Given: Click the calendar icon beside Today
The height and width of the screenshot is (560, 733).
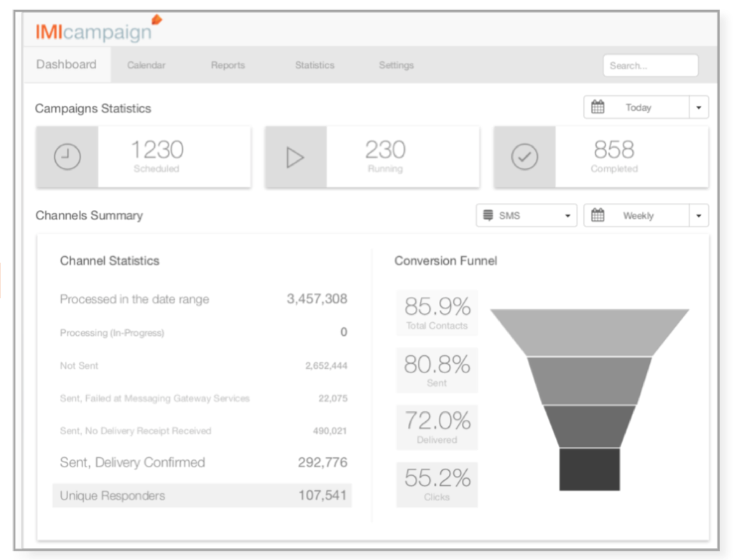Looking at the screenshot, I should click(597, 107).
